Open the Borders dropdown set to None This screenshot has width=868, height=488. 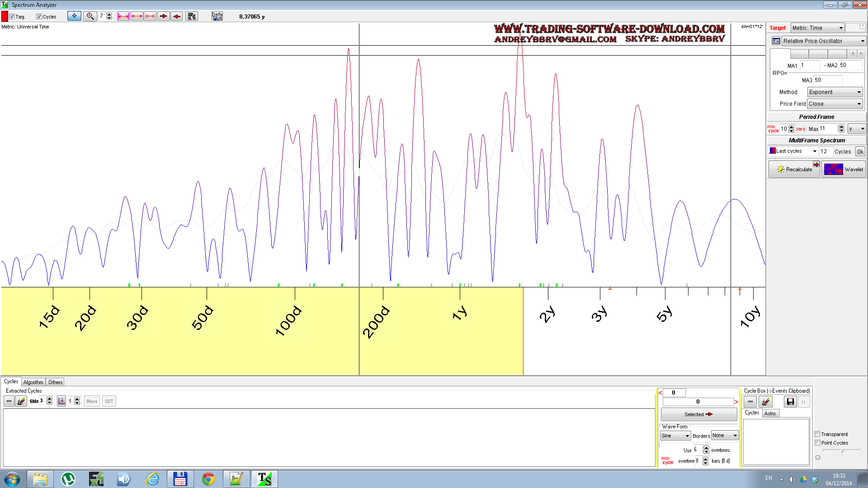725,435
